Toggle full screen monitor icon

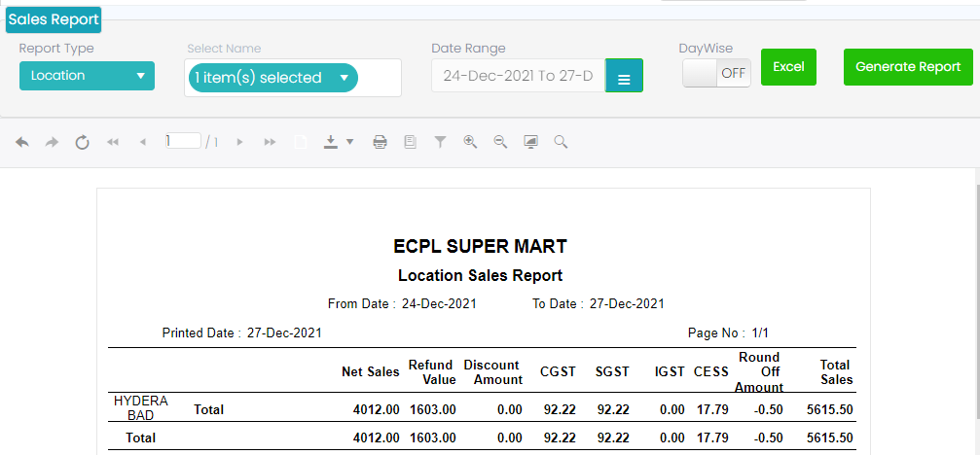(530, 142)
